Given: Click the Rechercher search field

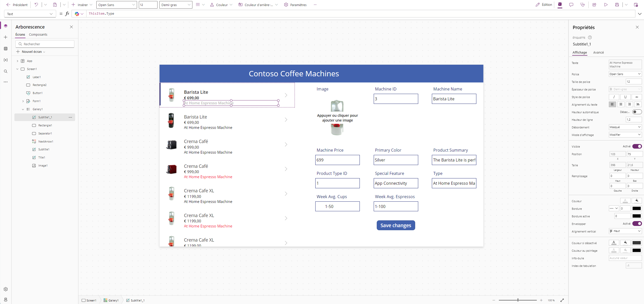Looking at the screenshot, I should coord(45,44).
